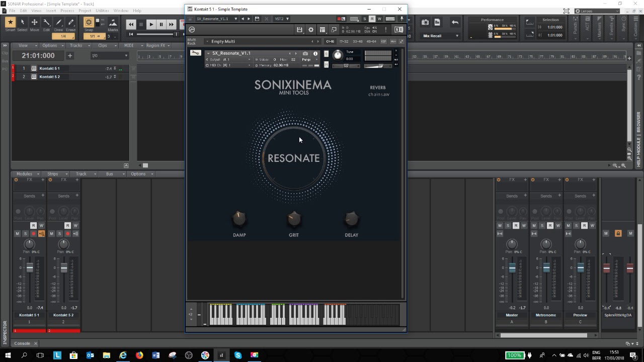
Task: Pick the Edit tool
Action: 46,23
